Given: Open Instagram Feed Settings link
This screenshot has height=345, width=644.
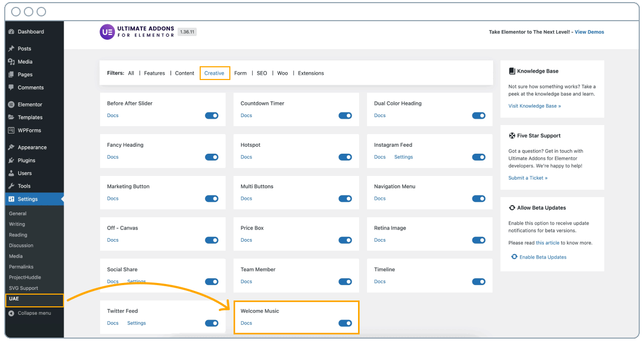Looking at the screenshot, I should tap(404, 157).
